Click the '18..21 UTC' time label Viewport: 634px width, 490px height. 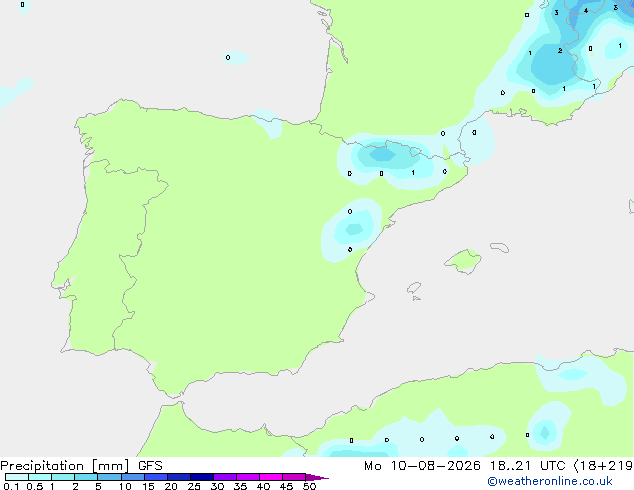pyautogui.click(x=528, y=466)
